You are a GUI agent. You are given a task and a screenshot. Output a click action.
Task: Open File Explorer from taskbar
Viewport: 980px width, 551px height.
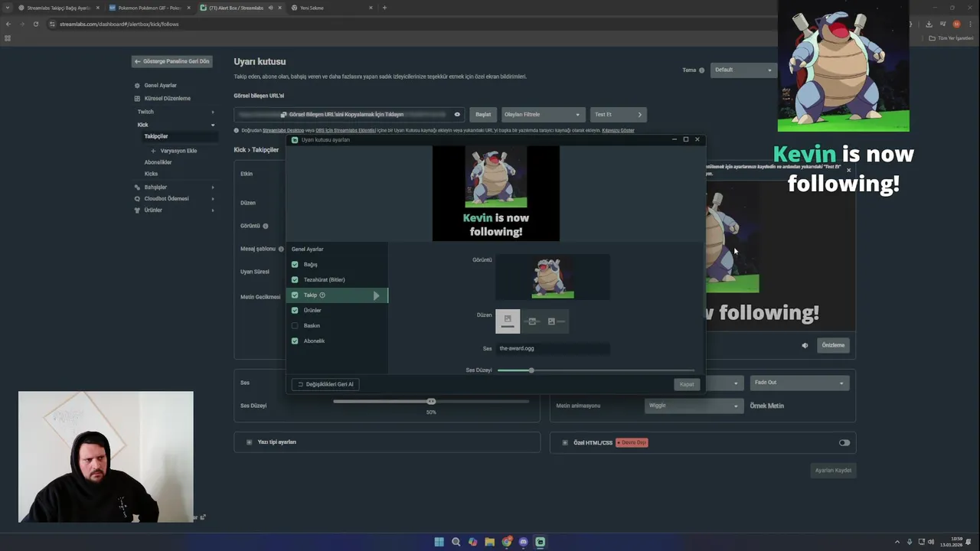tap(489, 542)
